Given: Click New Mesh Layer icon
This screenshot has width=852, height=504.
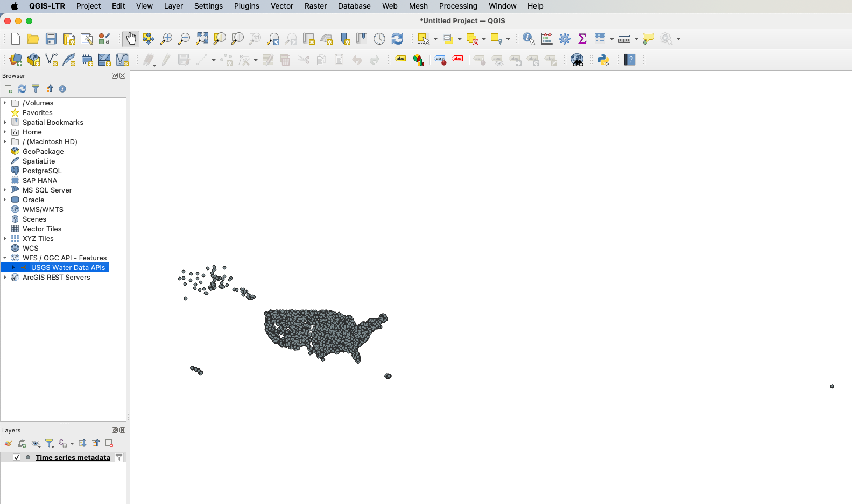Looking at the screenshot, I should point(104,60).
